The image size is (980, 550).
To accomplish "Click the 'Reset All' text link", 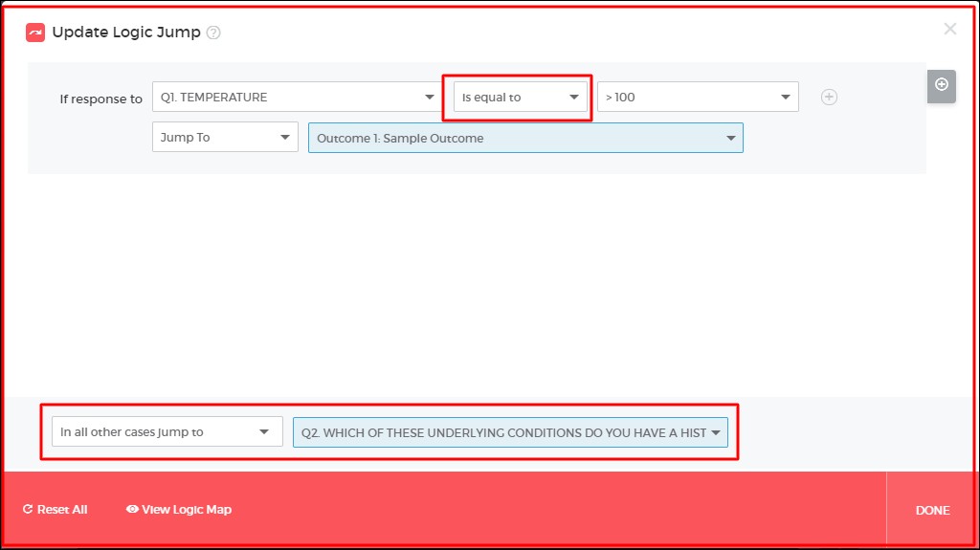I will [x=62, y=510].
